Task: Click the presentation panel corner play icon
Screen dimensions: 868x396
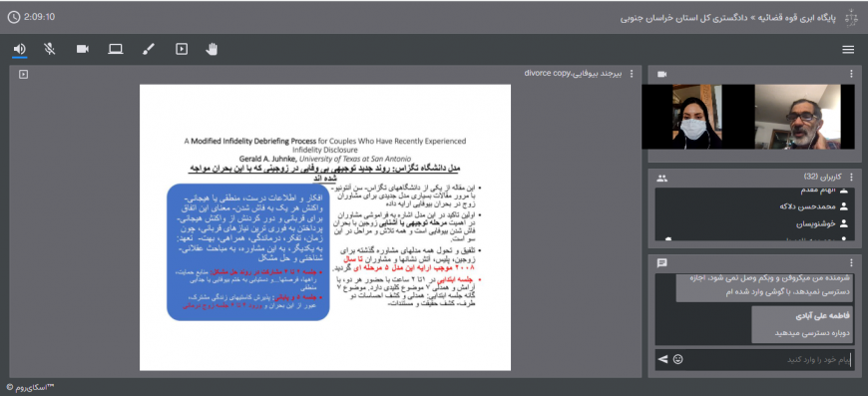Action: [x=23, y=74]
